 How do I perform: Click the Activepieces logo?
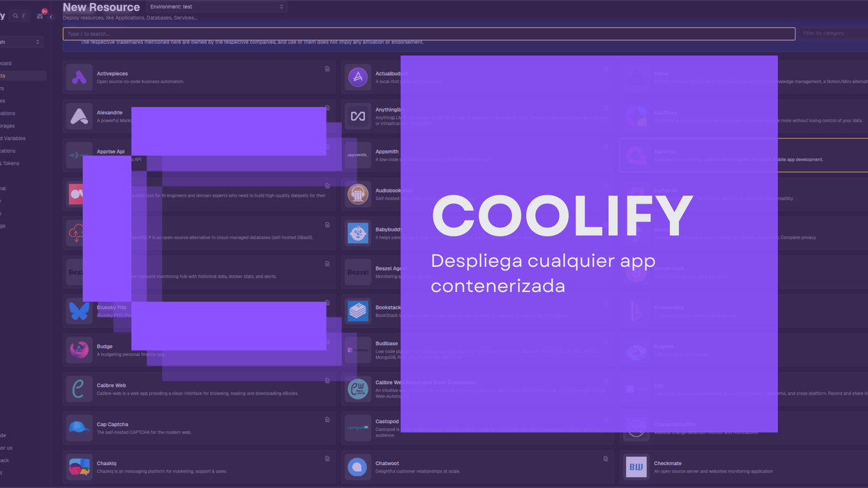pos(79,77)
